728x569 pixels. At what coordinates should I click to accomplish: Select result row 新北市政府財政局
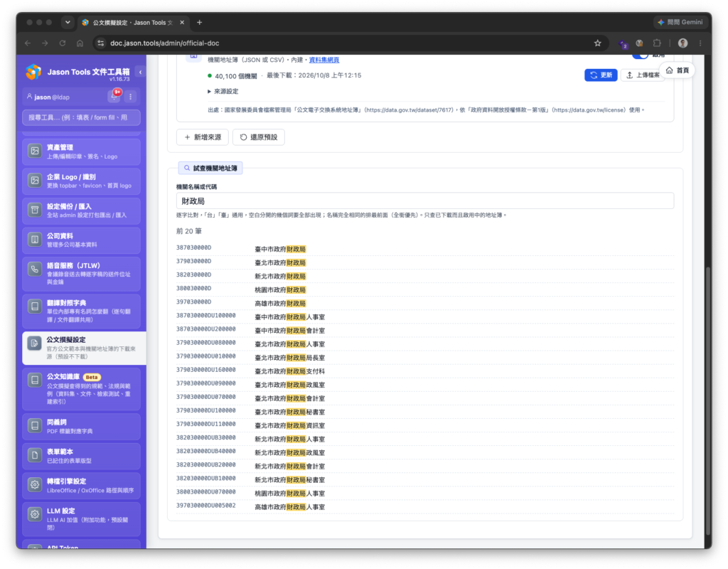(425, 276)
